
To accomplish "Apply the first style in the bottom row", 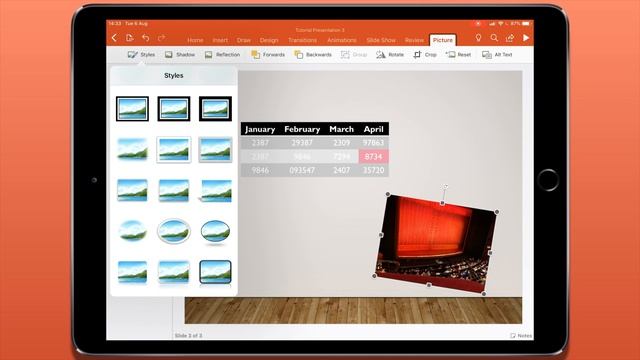I will (x=132, y=272).
